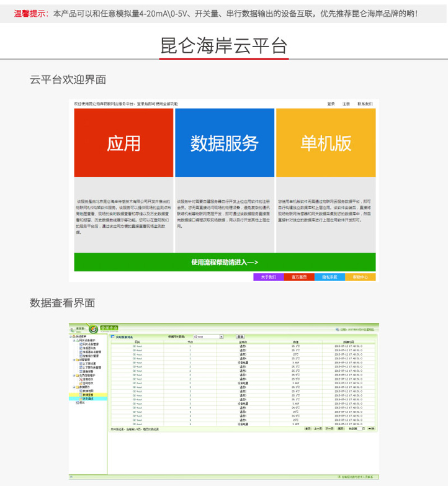Click the 报警管理 folder icon
Image resolution: width=448 pixels, height=486 pixels.
click(77, 360)
